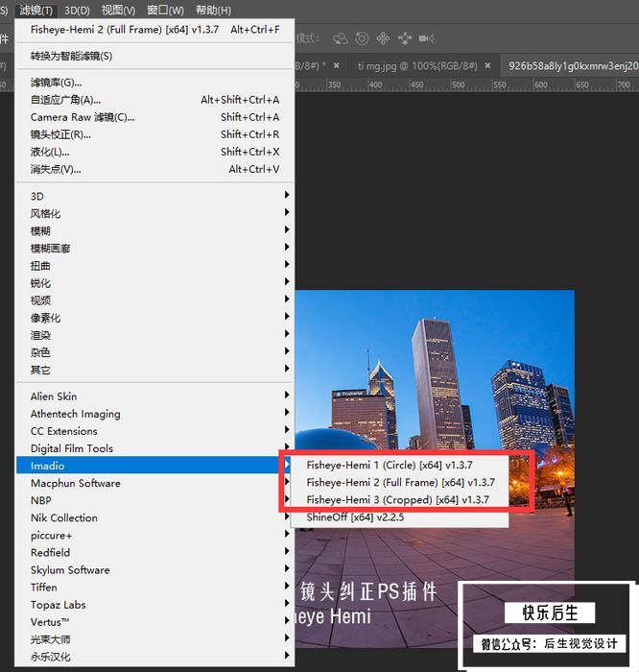Open the 帮助(H) Help menu
639x672 pixels.
pyautogui.click(x=213, y=10)
